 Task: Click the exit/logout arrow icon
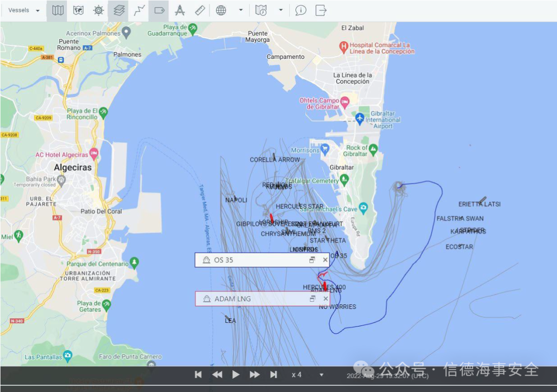tap(321, 10)
